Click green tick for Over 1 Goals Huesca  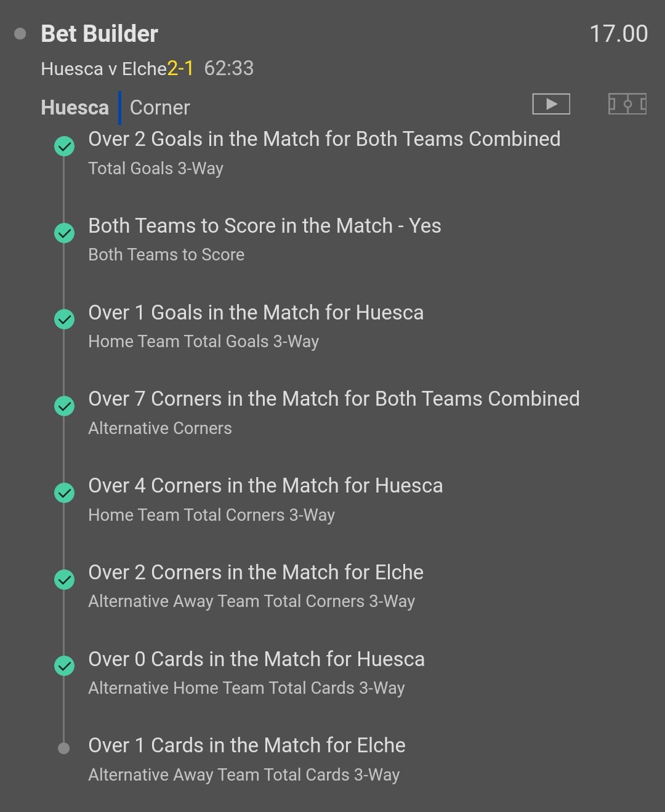point(64,320)
